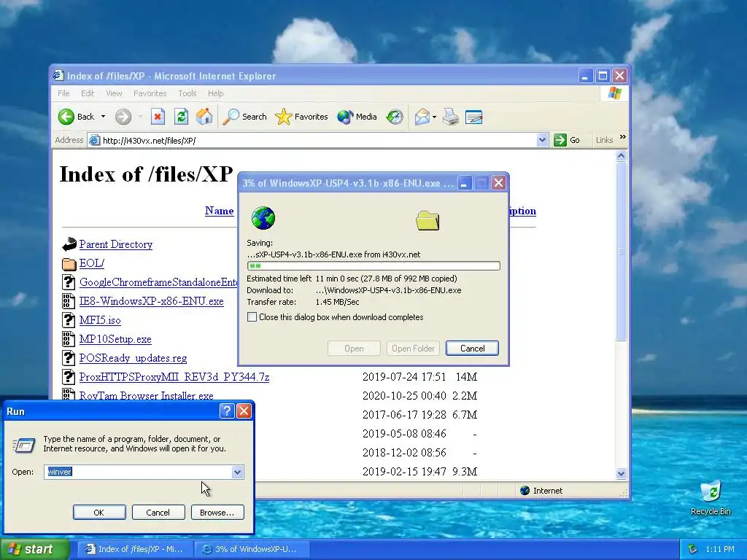Open the Search pane in Internet Explorer
The image size is (747, 560).
tap(245, 117)
